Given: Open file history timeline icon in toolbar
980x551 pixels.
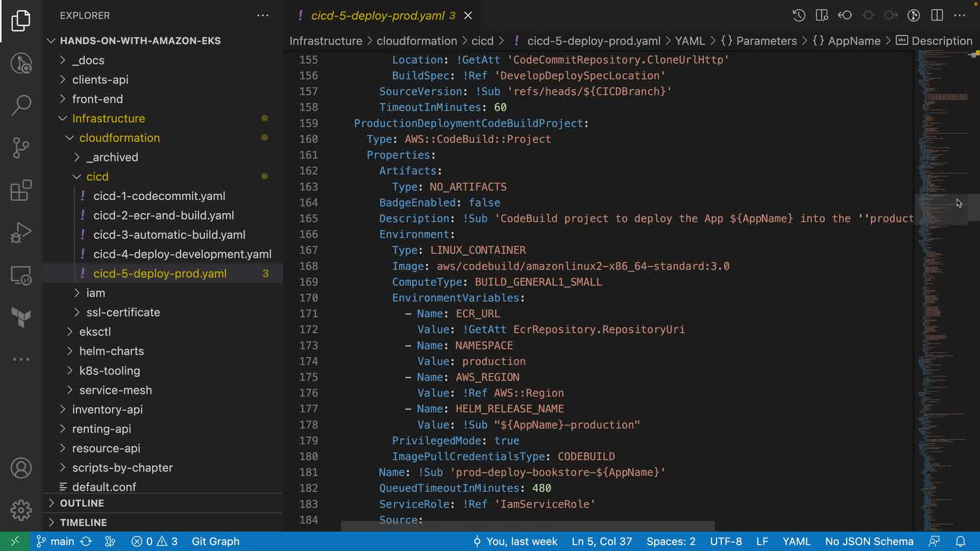Looking at the screenshot, I should click(799, 15).
